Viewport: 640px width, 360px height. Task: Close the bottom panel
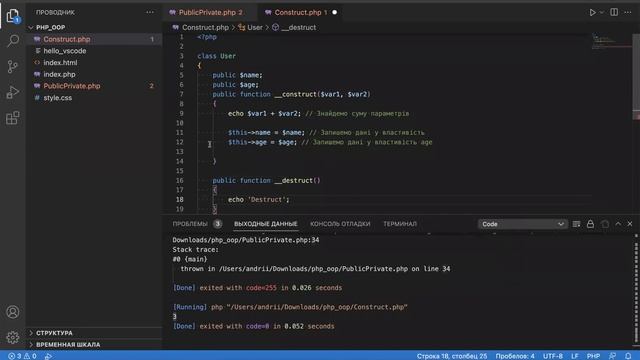[630, 224]
